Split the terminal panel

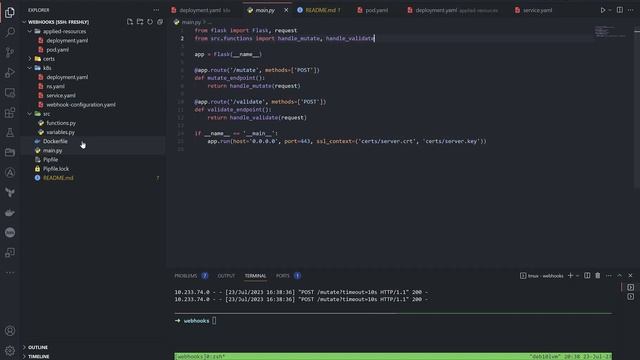pos(587,276)
